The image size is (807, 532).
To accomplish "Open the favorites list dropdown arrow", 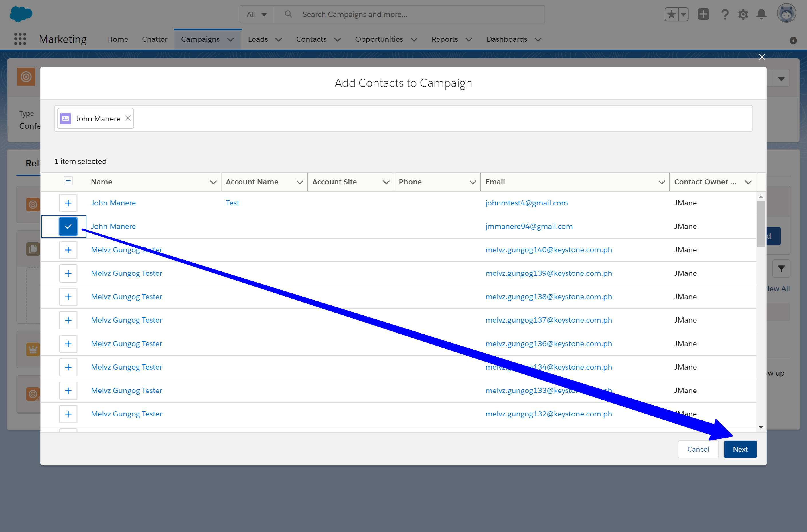I will [683, 14].
